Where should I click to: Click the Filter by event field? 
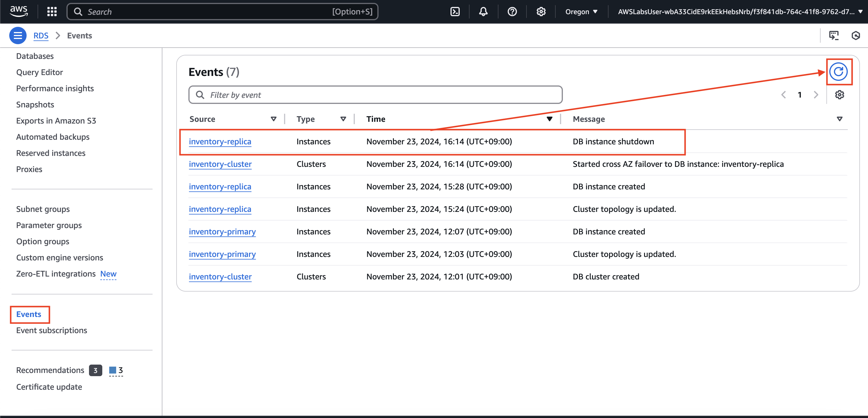point(375,95)
